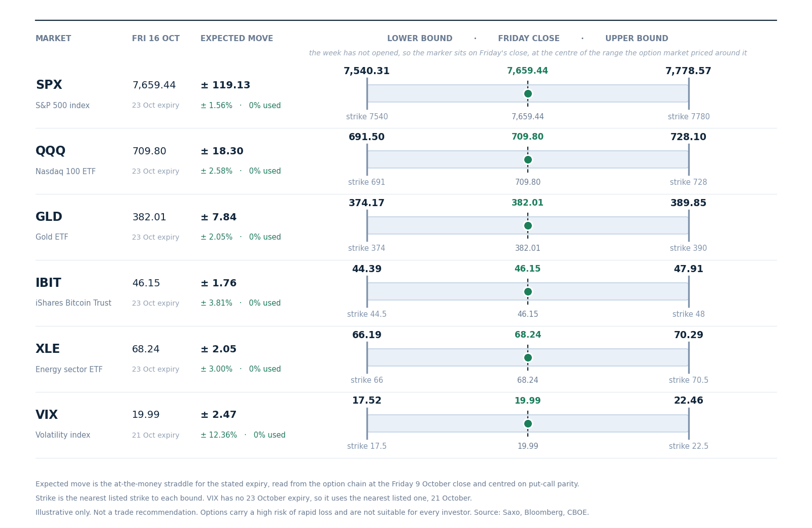Select the green close marker on the GLD bar

pyautogui.click(x=528, y=225)
